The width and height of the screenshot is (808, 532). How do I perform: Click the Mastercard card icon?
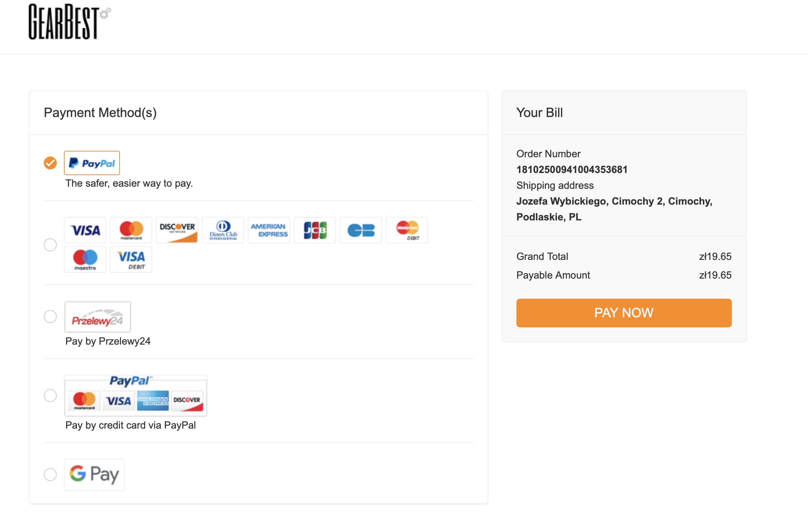point(131,230)
